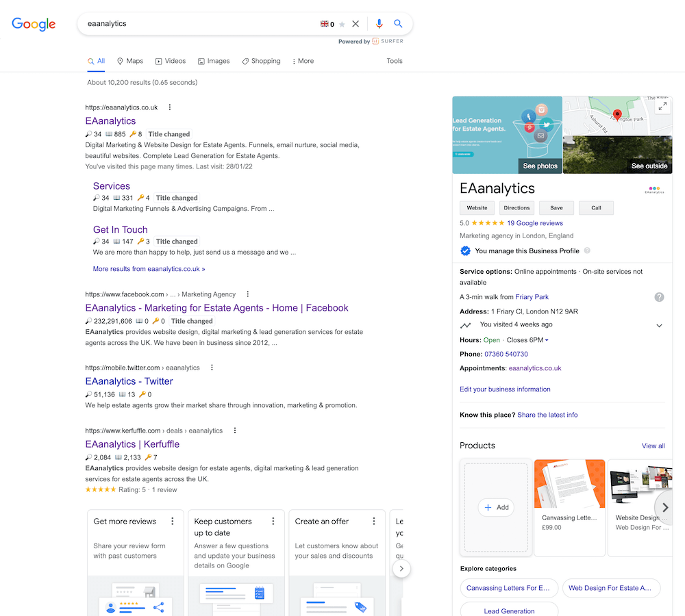The image size is (685, 616).
Task: Click Edit your business information
Action: click(505, 389)
